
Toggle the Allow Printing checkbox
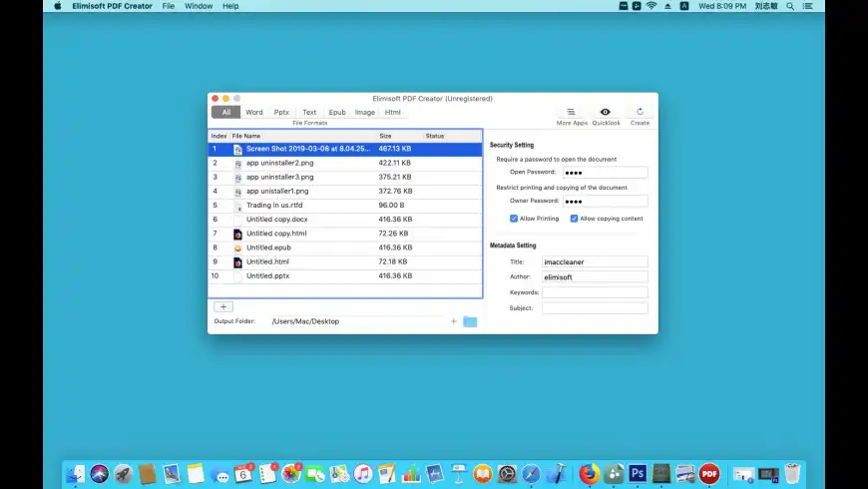[514, 219]
